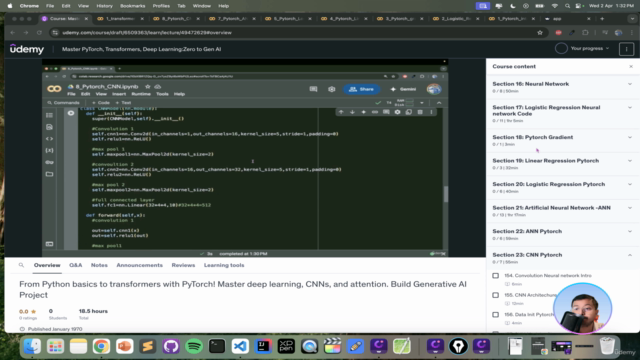640x360 pixels.
Task: Open Sublime Text from the dock
Action: pyautogui.click(x=147, y=346)
